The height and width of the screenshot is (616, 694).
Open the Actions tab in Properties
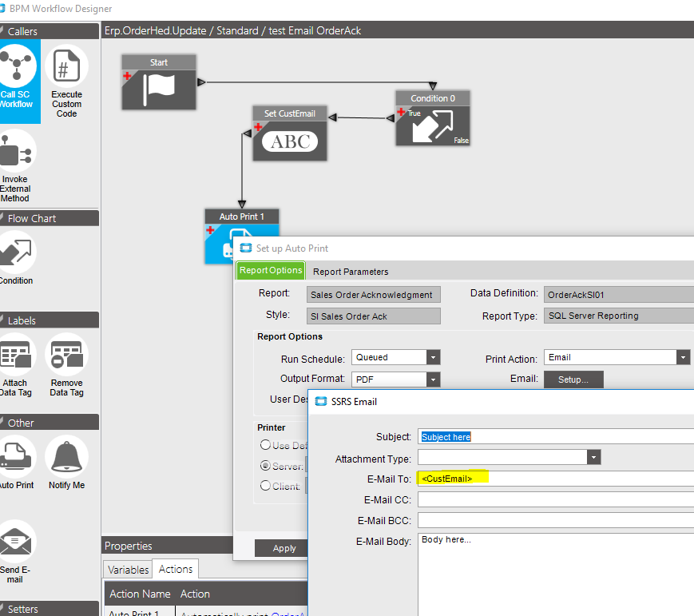click(x=176, y=569)
